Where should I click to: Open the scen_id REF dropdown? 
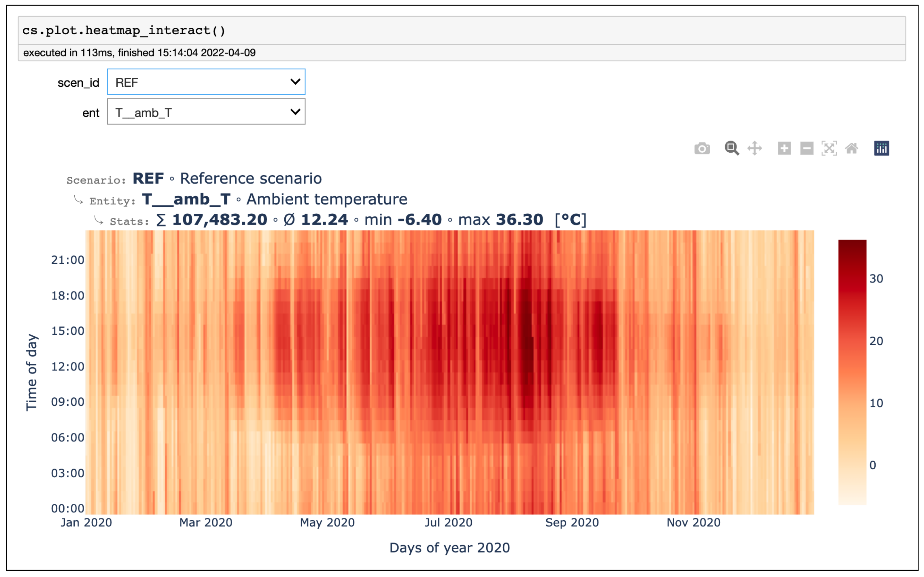click(206, 82)
